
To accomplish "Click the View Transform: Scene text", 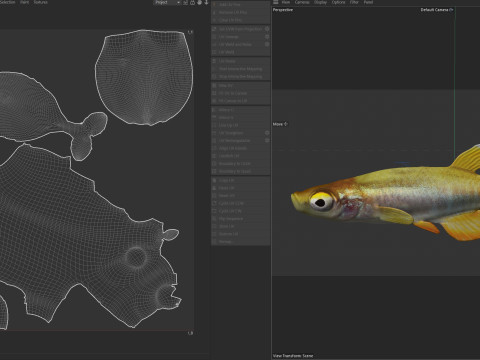I will point(293,356).
